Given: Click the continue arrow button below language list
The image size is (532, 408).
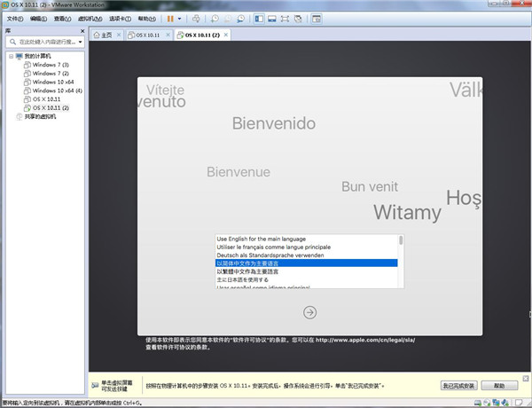Looking at the screenshot, I should click(309, 312).
